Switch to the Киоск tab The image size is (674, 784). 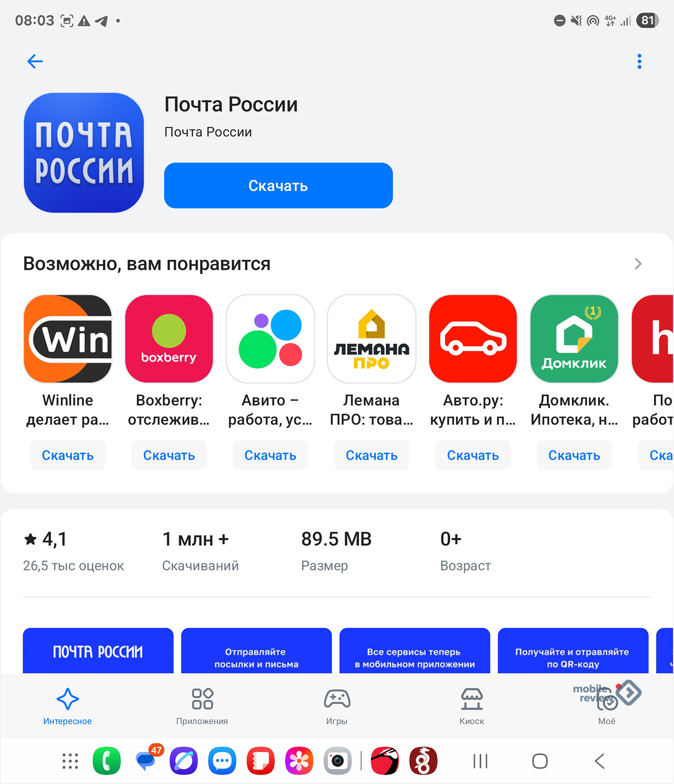click(x=472, y=706)
